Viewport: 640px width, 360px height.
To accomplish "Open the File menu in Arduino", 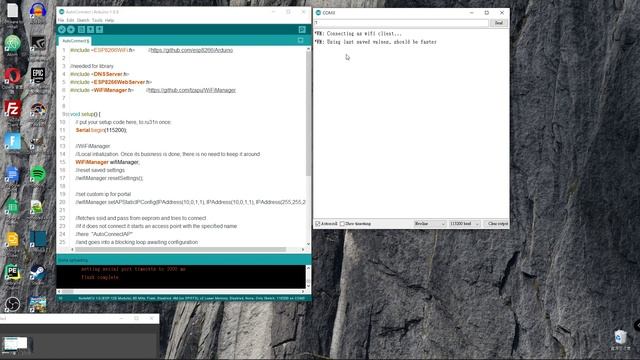I will [x=61, y=20].
